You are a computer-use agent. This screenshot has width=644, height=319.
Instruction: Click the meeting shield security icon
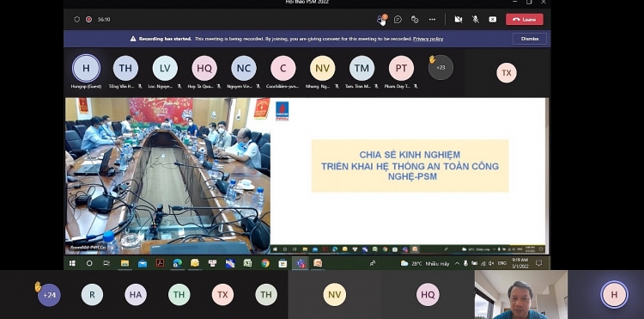76,19
